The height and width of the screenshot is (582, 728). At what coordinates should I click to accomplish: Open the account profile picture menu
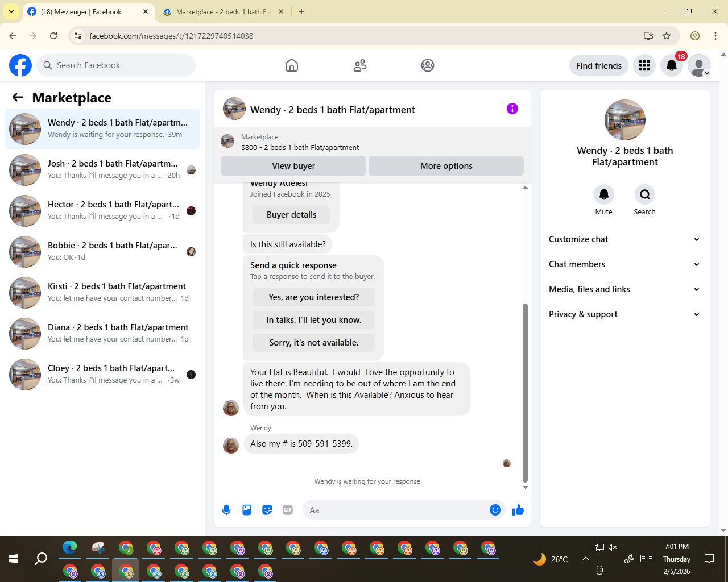pyautogui.click(x=699, y=65)
